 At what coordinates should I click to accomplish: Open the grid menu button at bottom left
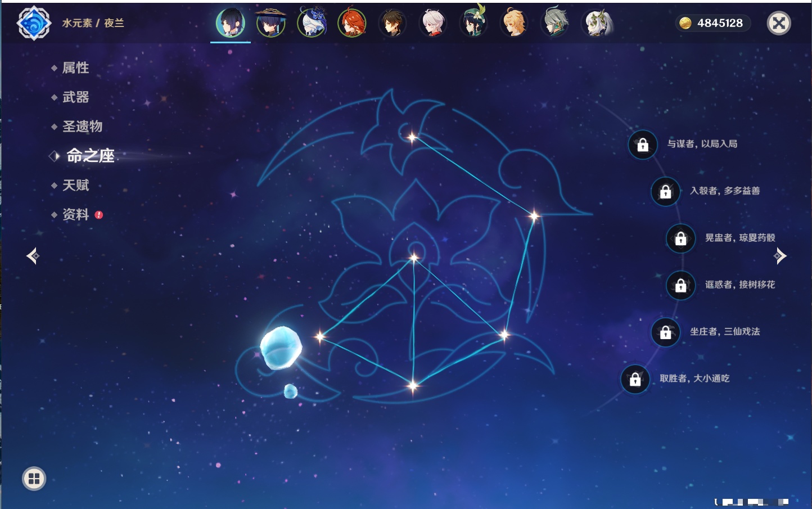[34, 479]
